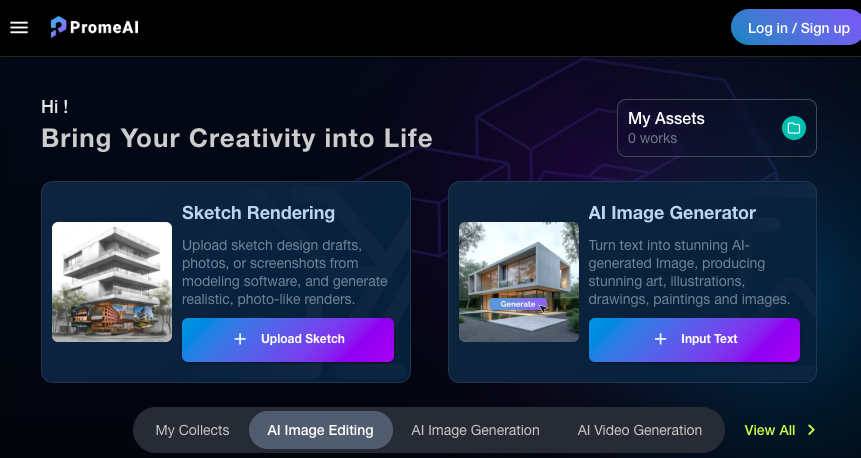Click the Sketch Rendering building thumbnail
This screenshot has width=861, height=458.
(x=112, y=282)
